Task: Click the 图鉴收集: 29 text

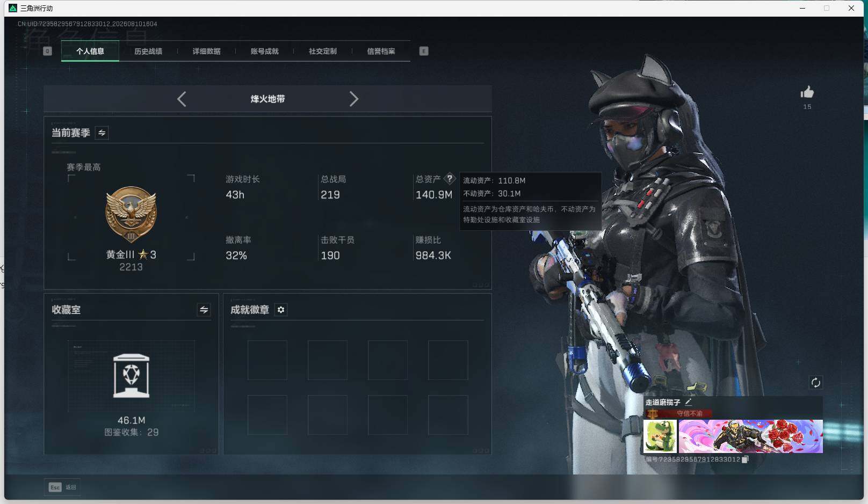Action: point(132,432)
